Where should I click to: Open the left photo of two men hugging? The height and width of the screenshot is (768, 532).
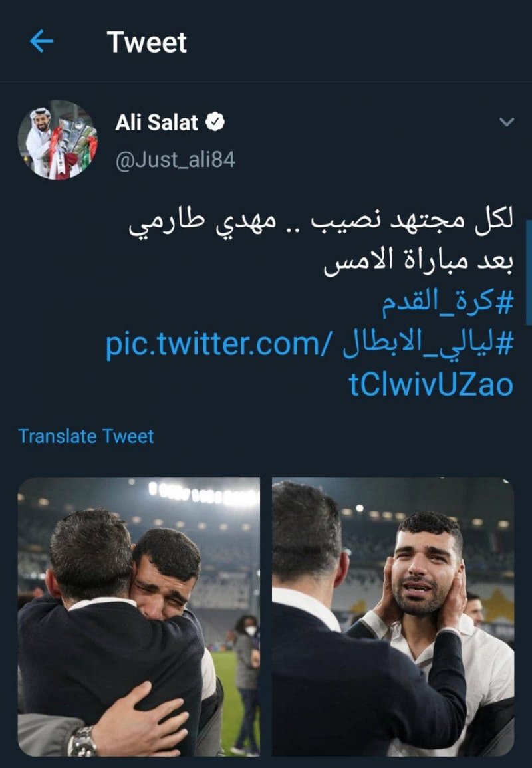pos(139,617)
